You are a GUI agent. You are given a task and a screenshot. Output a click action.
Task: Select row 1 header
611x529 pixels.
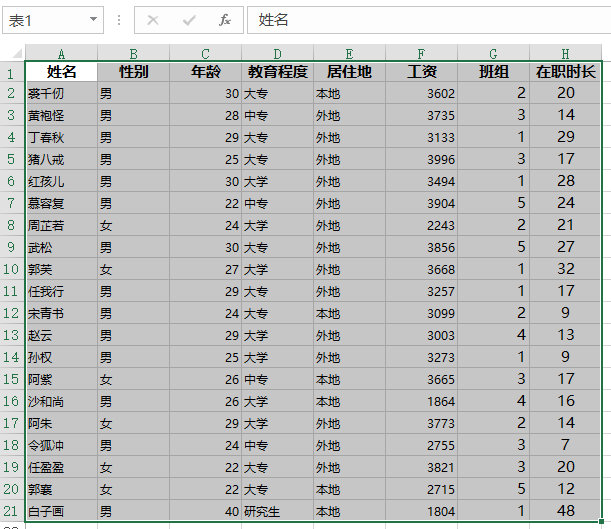click(x=12, y=72)
